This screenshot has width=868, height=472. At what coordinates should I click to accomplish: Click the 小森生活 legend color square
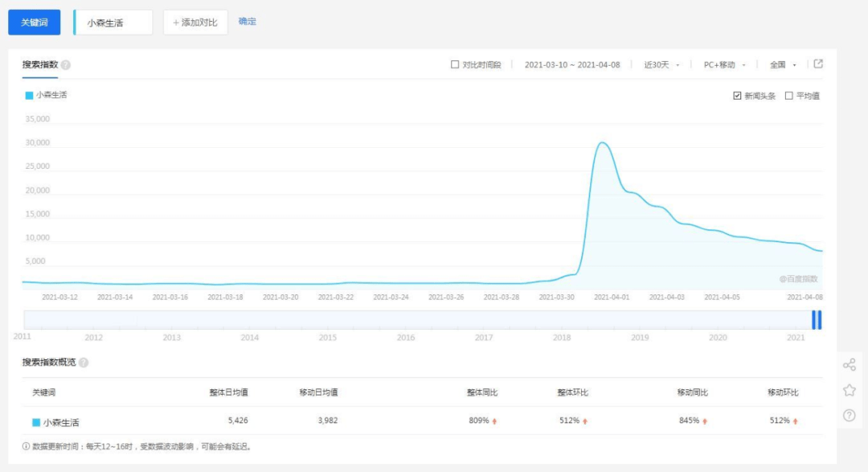[29, 95]
